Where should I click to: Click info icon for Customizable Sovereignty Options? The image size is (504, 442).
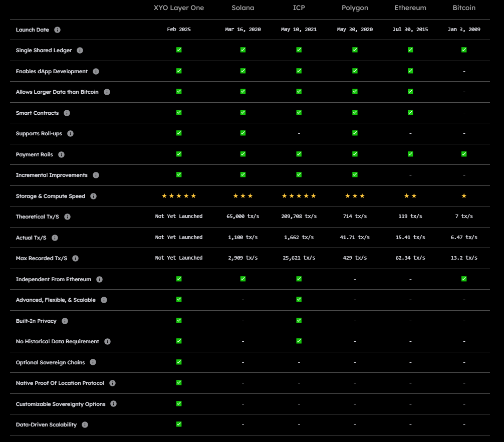(113, 404)
